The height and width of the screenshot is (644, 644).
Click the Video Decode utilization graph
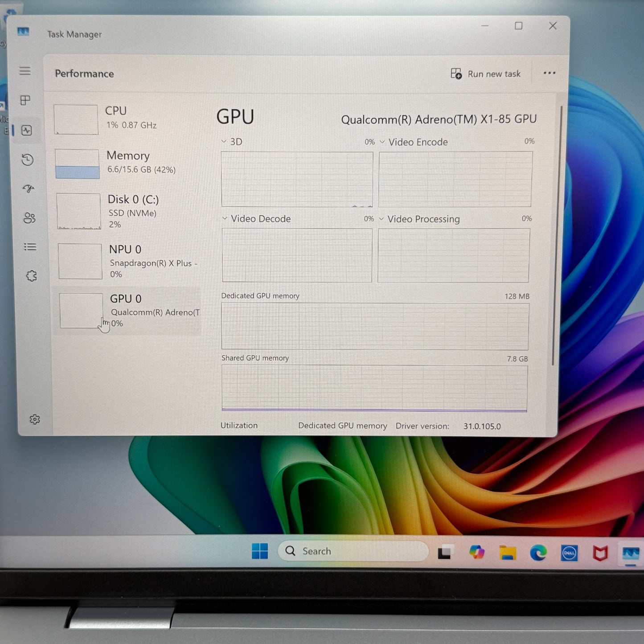click(x=297, y=255)
